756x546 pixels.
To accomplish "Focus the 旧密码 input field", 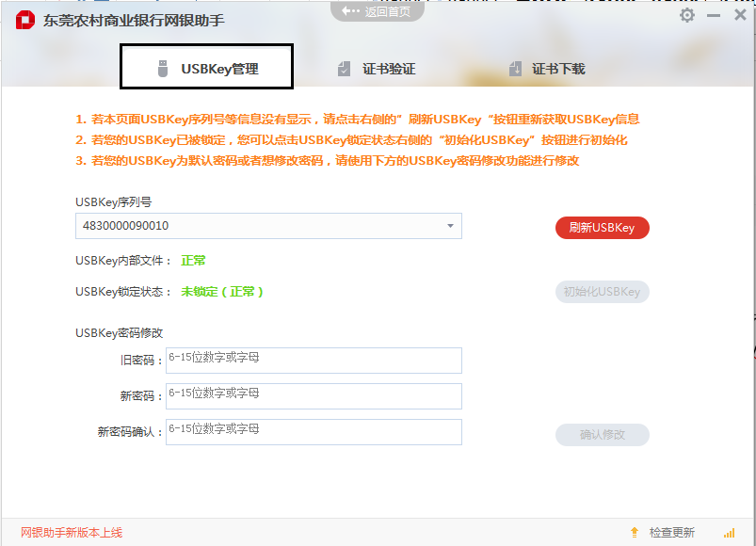I will click(314, 361).
